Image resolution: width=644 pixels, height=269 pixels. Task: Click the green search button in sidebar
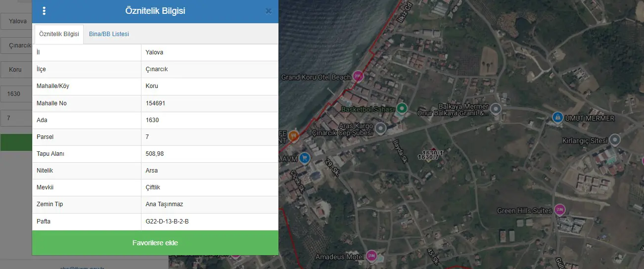[16, 142]
